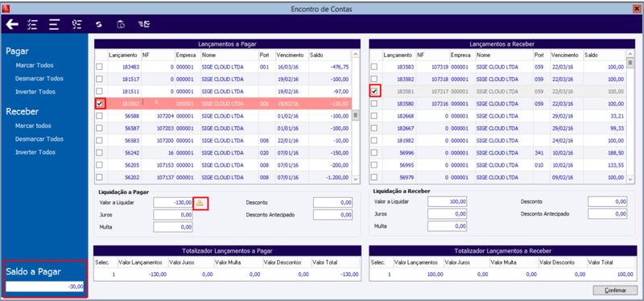This screenshot has width=644, height=301.
Task: Close the Encontro de Contas window
Action: tap(636, 8)
